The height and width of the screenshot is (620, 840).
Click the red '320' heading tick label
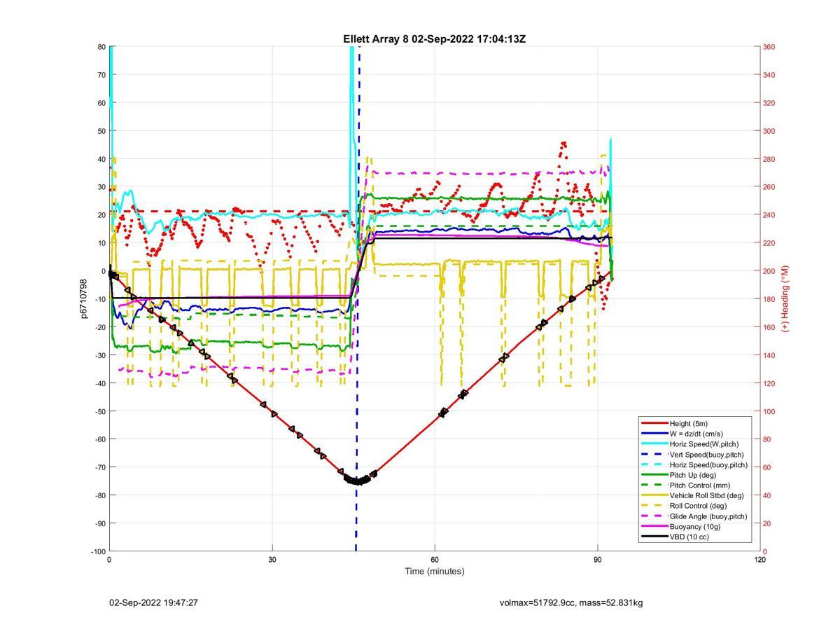pos(769,103)
